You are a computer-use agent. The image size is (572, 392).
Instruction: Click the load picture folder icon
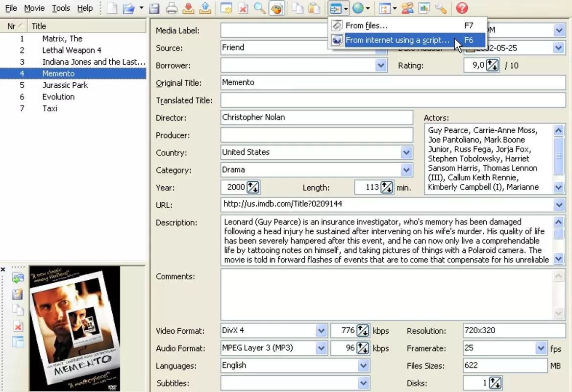click(18, 278)
